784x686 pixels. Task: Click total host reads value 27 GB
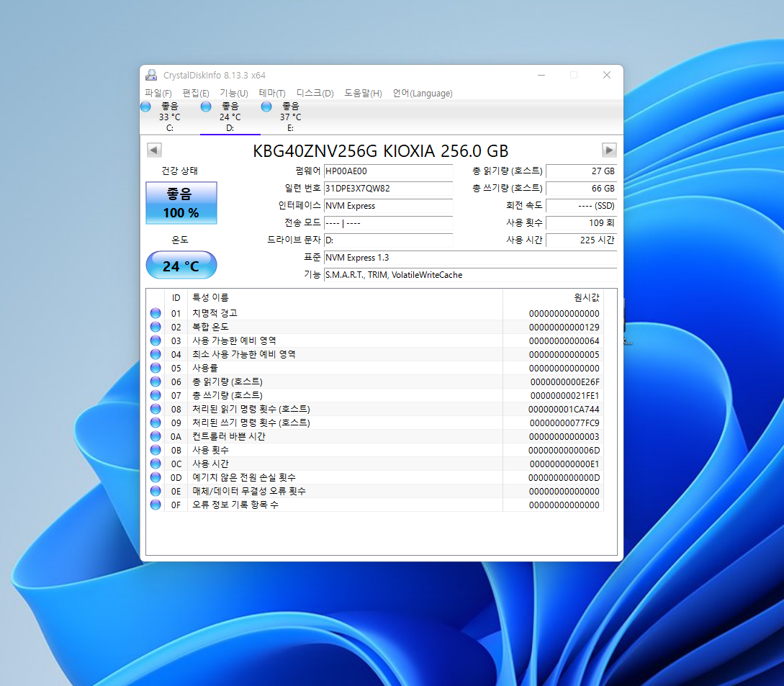tap(581, 171)
